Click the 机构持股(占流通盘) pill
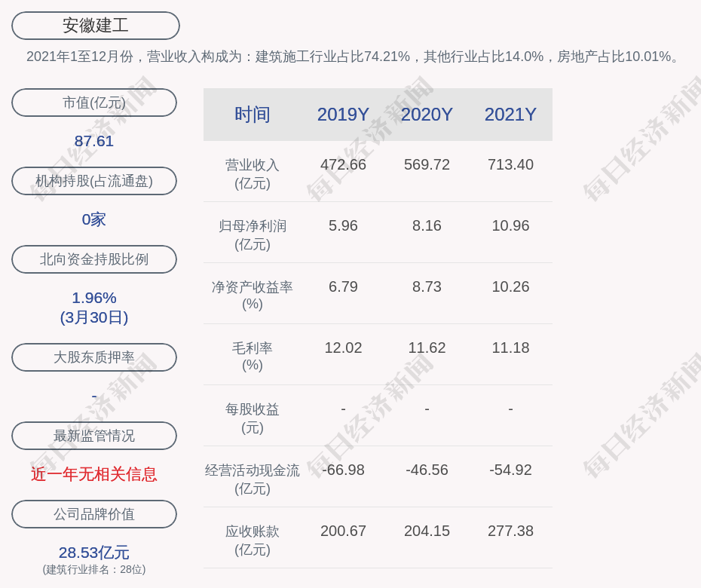Screen dimensions: 701x588 click(x=94, y=181)
